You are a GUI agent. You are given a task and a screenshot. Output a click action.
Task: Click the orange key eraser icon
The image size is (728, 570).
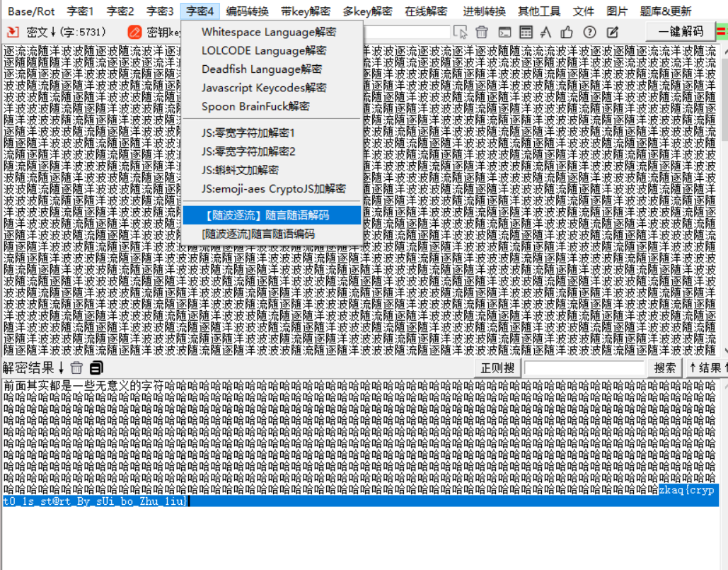[x=134, y=32]
